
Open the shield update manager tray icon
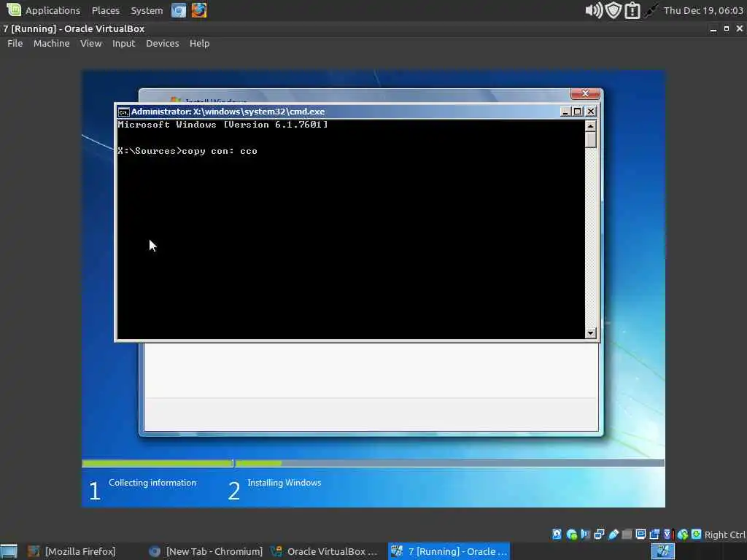[614, 10]
